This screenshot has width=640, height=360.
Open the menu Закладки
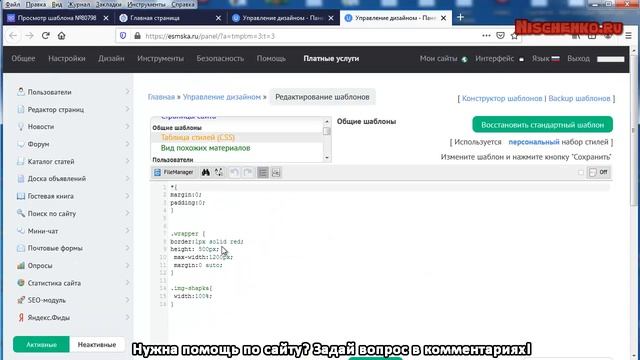(x=109, y=4)
